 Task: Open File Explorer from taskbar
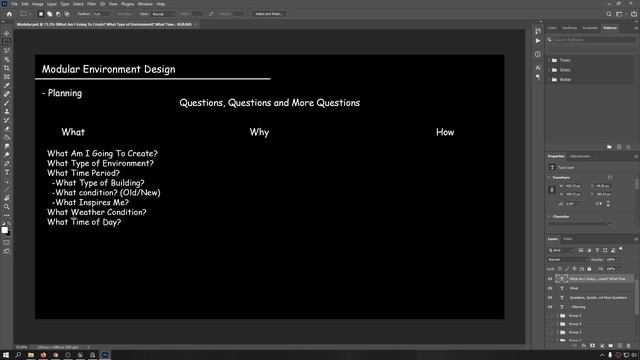click(31, 355)
